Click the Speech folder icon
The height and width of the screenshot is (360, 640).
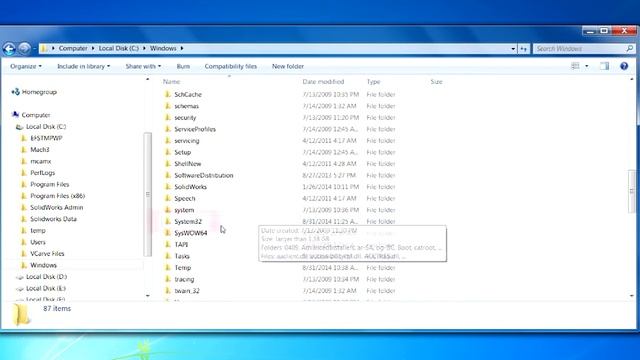point(167,198)
